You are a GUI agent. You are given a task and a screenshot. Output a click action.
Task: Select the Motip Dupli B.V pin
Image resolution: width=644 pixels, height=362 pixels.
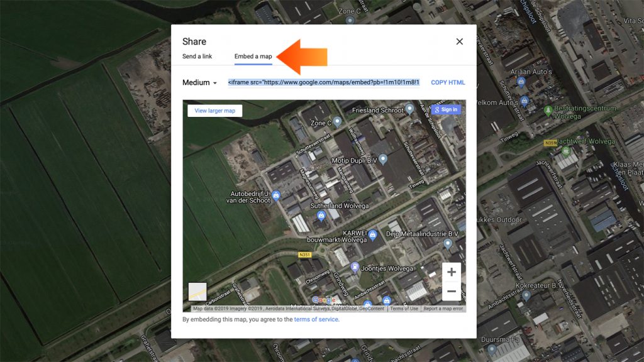pos(383,159)
